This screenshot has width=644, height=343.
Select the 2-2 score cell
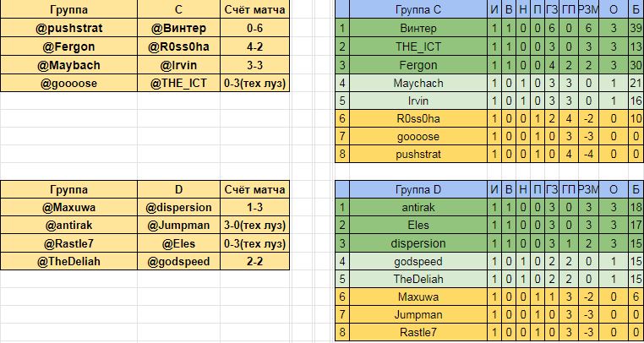[x=254, y=262]
